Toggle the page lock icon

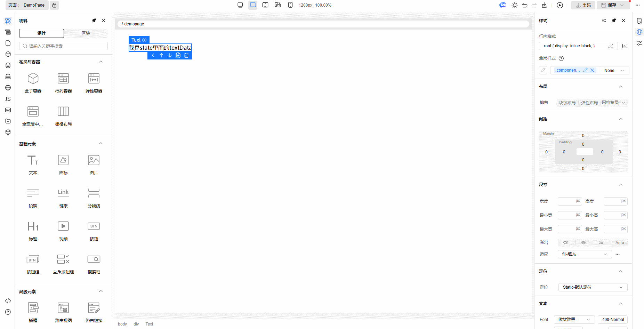click(54, 5)
